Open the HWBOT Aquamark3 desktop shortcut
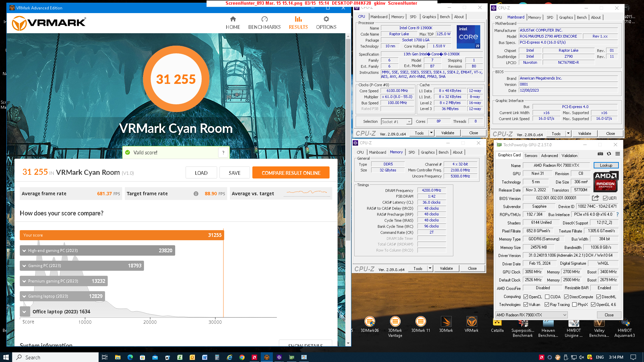The image size is (644, 362). 625,328
